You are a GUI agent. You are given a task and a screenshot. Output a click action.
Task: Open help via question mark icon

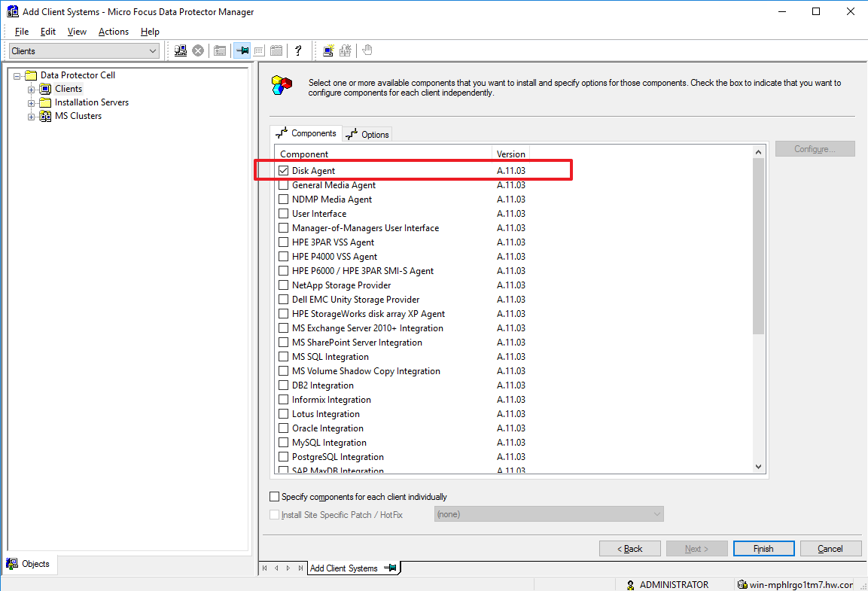point(298,51)
